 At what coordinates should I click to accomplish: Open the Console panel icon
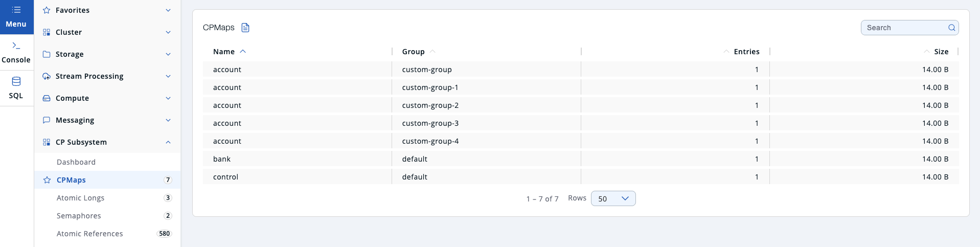[16, 46]
